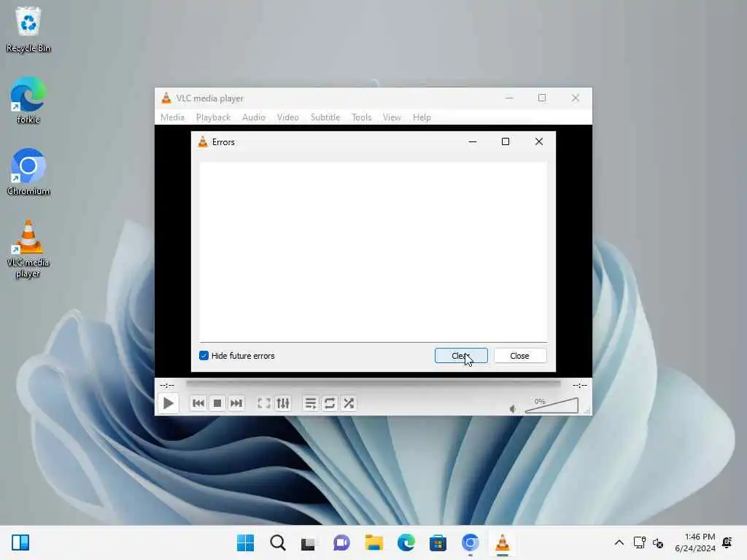Select the Recycle Bin desktop icon
This screenshot has height=560, width=747.
point(28,29)
